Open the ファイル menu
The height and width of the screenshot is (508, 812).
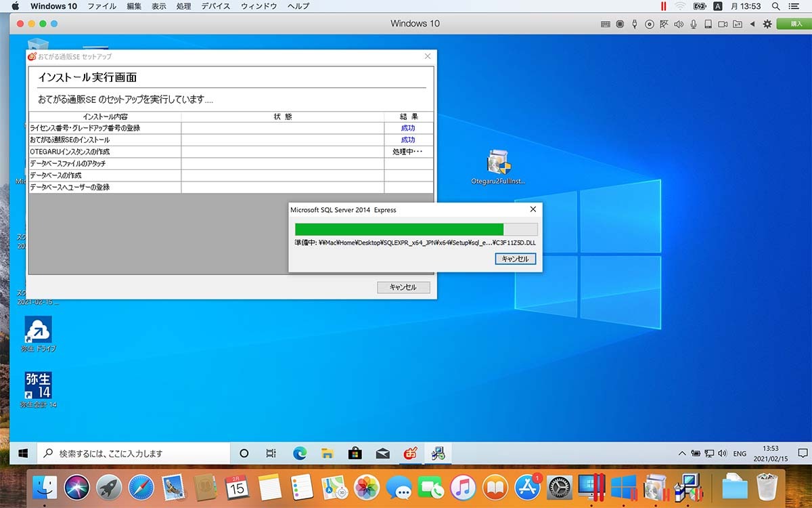tap(102, 6)
